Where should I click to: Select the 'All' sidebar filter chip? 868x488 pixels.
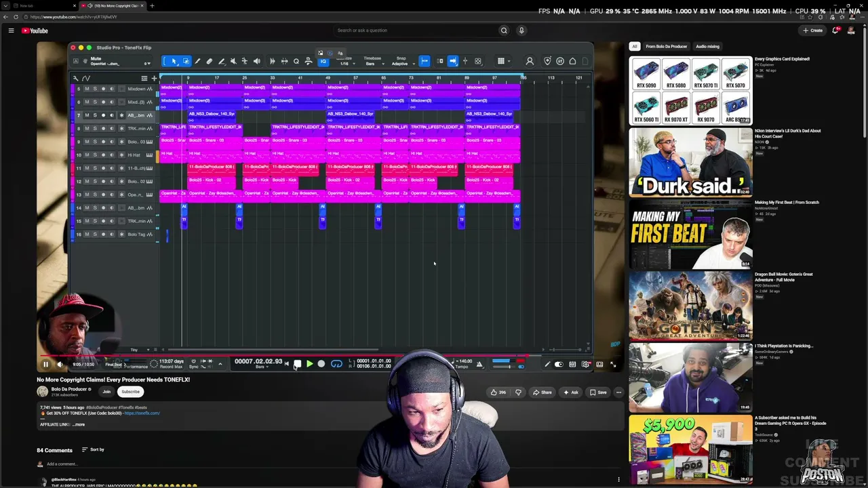635,46
